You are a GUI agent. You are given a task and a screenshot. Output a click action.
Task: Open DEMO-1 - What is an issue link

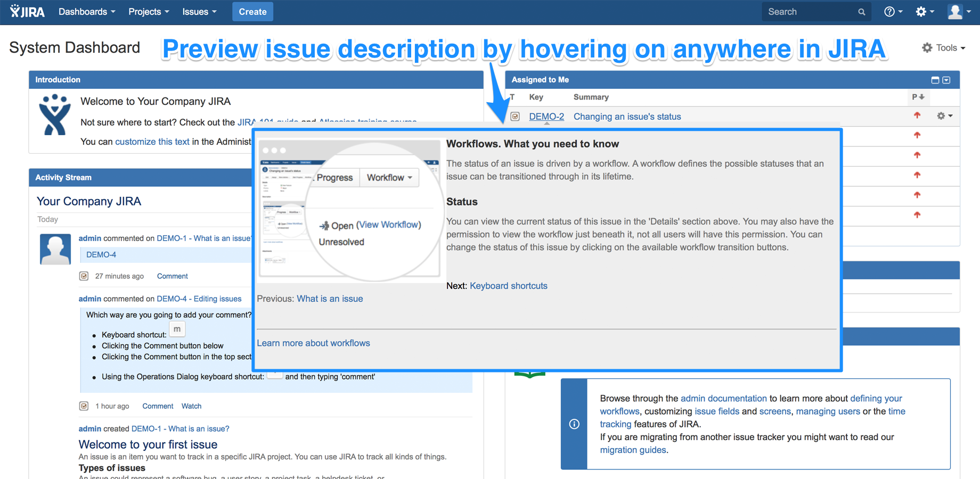point(203,238)
